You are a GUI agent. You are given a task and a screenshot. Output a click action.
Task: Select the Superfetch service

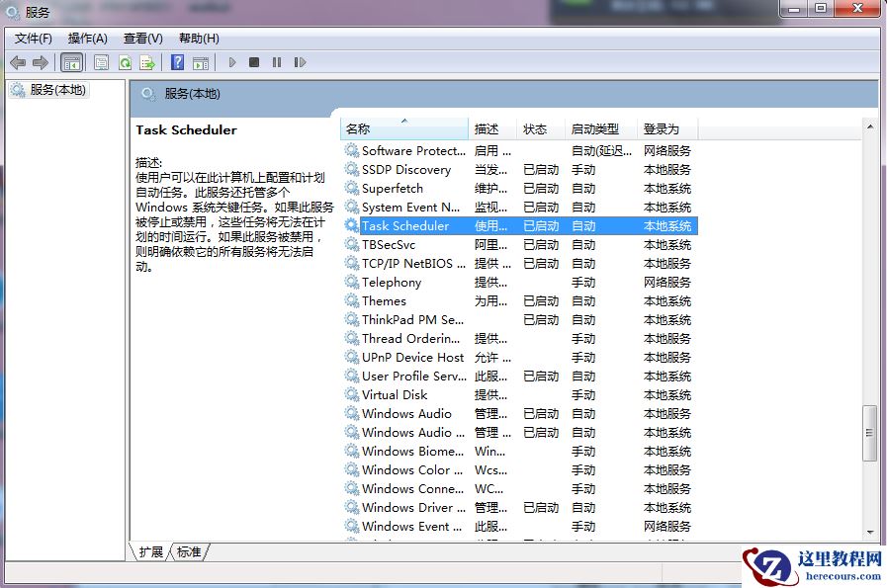[520, 189]
